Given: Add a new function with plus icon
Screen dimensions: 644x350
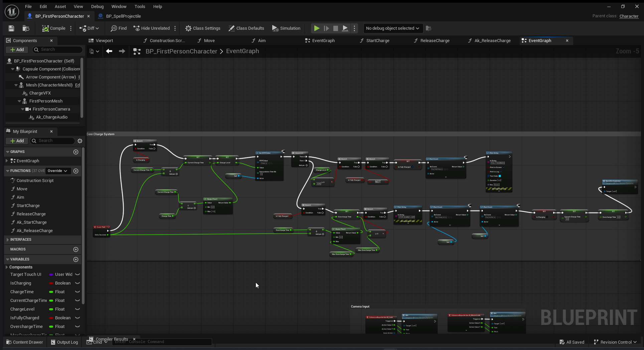Looking at the screenshot, I should pyautogui.click(x=76, y=171).
